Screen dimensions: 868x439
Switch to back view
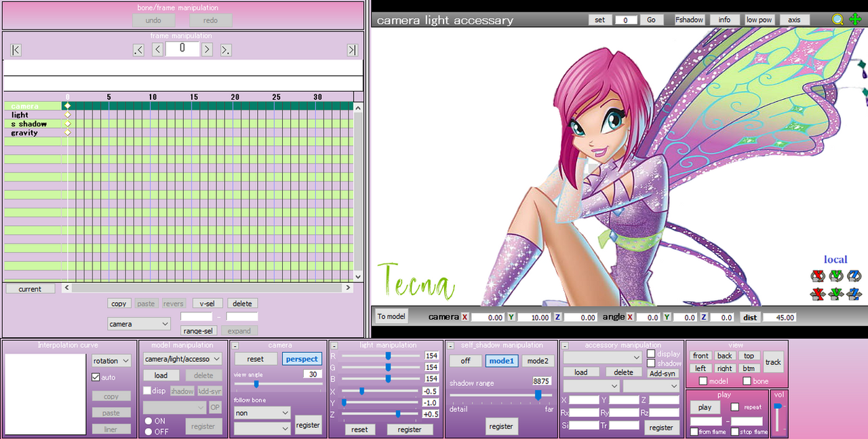(725, 356)
